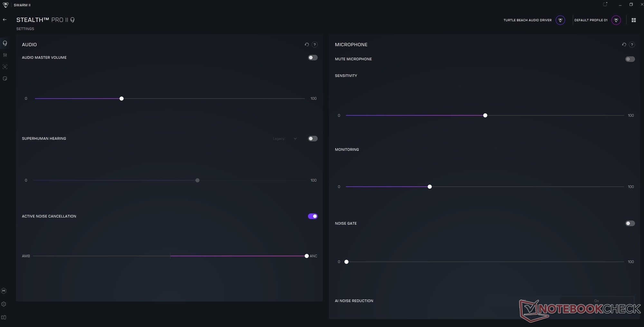The height and width of the screenshot is (327, 644).
Task: Open app settings gear in sidebar
Action: 4,304
